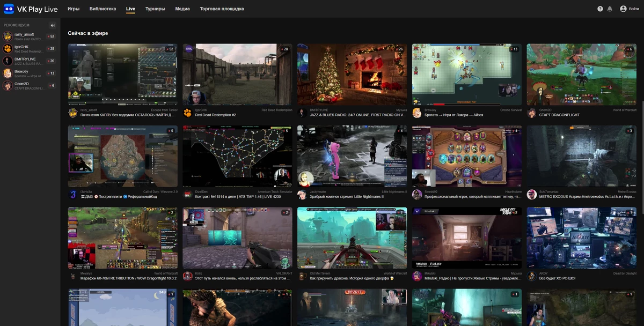Click Jackyheater avatar below Little Nightmares stream

point(302,194)
